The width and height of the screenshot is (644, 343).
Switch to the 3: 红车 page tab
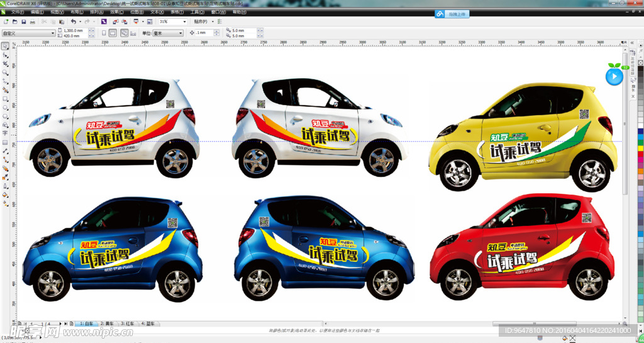click(x=128, y=323)
